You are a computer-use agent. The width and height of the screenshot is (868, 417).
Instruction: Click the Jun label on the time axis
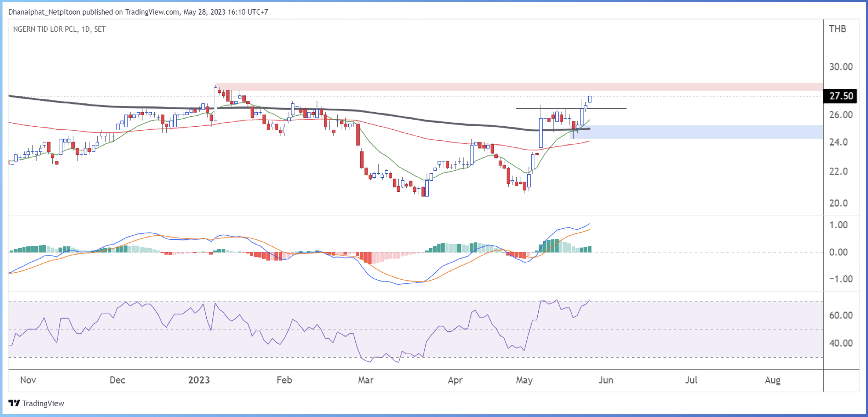point(605,380)
